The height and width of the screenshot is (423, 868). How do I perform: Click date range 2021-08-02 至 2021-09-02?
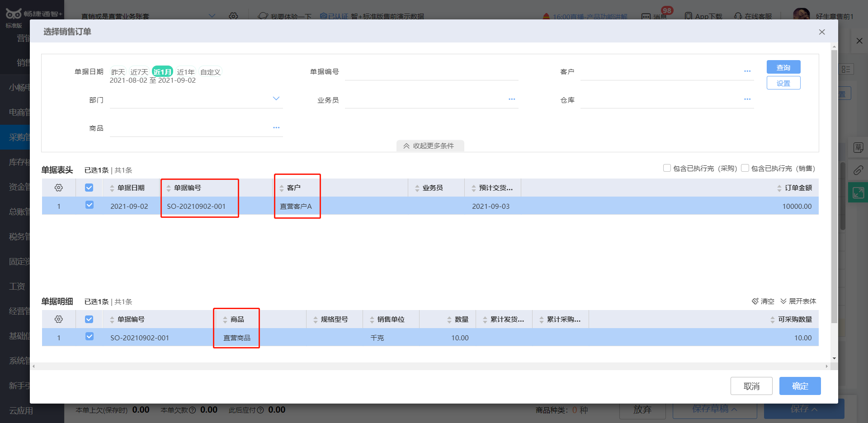pyautogui.click(x=153, y=80)
